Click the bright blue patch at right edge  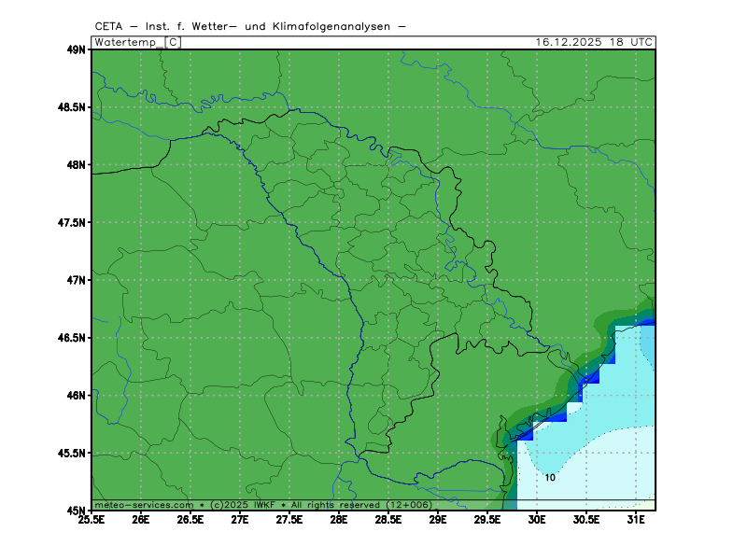tap(645, 322)
